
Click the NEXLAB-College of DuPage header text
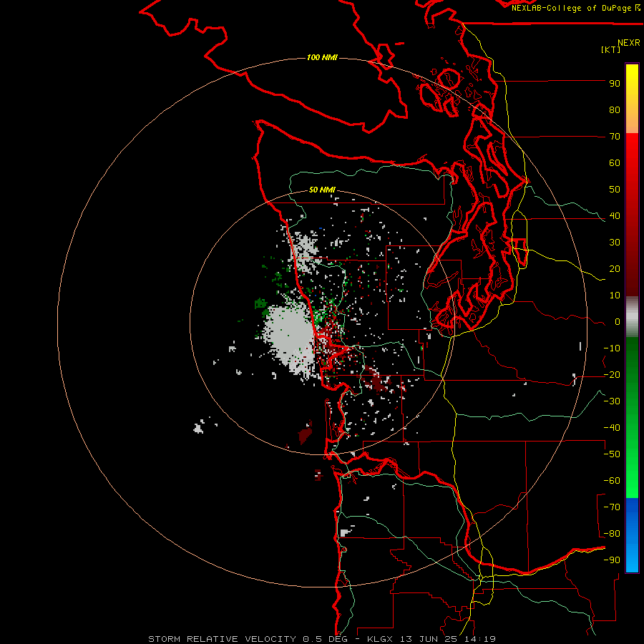click(x=576, y=8)
